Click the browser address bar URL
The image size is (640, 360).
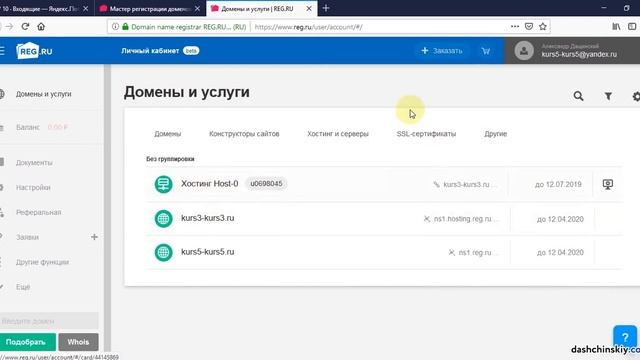click(309, 27)
